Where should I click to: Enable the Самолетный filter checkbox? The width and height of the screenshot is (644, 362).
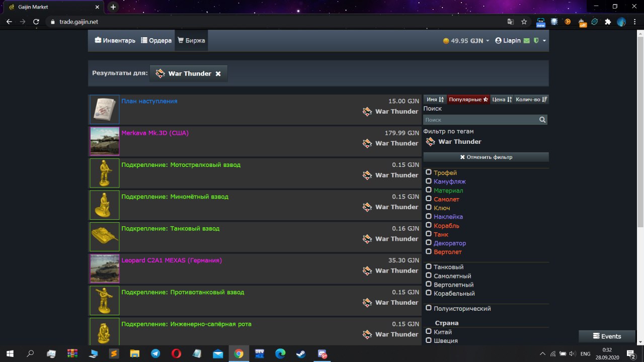click(x=429, y=276)
